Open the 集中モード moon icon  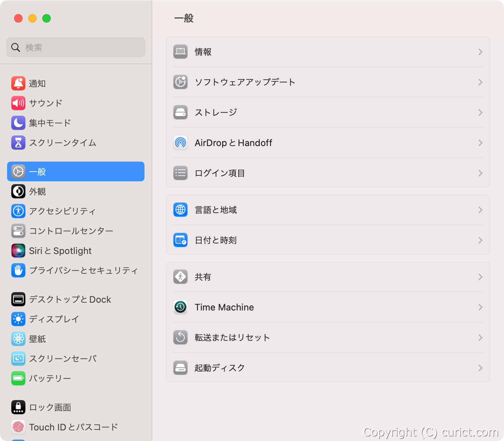[18, 123]
